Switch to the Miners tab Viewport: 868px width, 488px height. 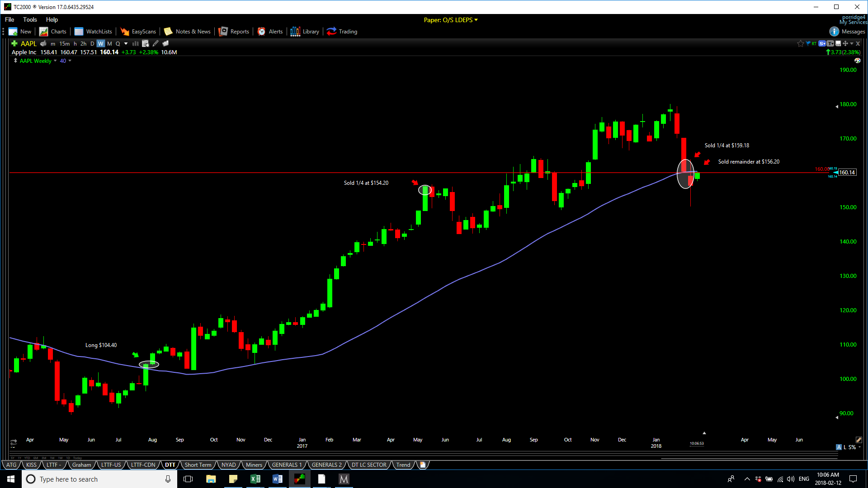(x=254, y=465)
